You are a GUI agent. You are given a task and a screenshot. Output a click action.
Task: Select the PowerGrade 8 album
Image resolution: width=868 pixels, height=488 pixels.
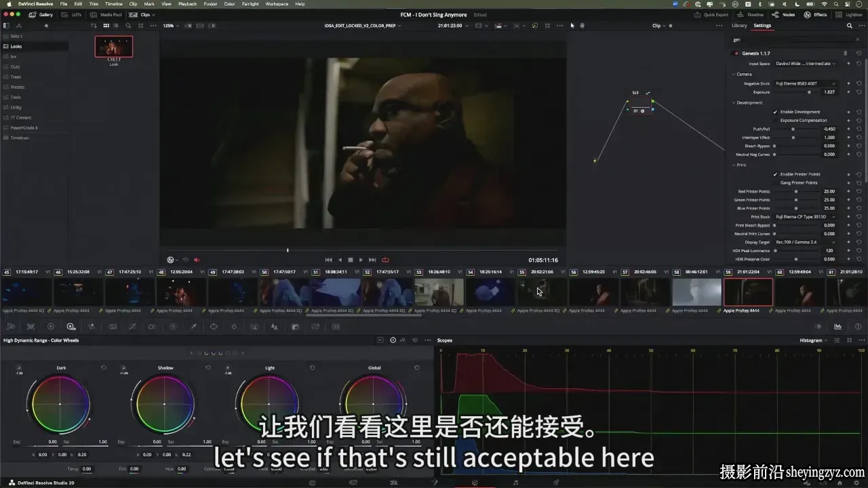pyautogui.click(x=34, y=127)
